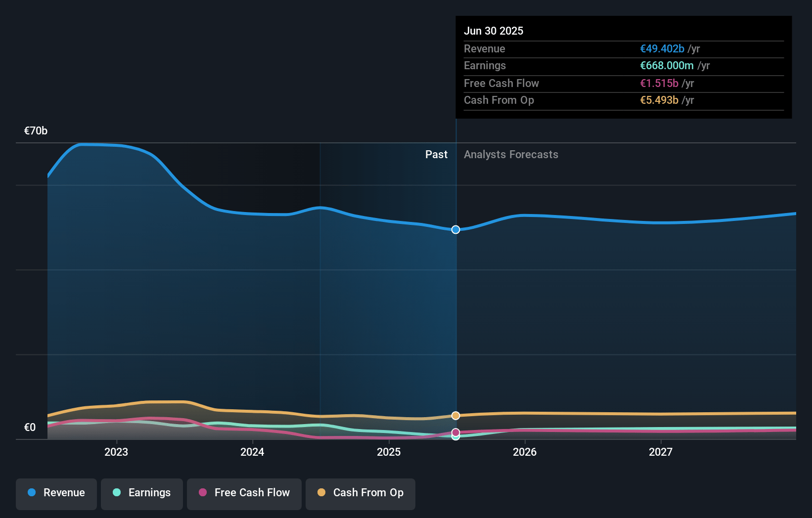The height and width of the screenshot is (518, 812).
Task: Click the 2026 x-axis label
Action: coord(525,452)
